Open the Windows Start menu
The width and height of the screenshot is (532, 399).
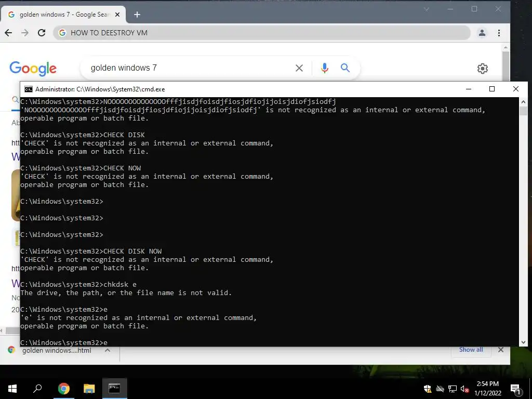(x=12, y=389)
